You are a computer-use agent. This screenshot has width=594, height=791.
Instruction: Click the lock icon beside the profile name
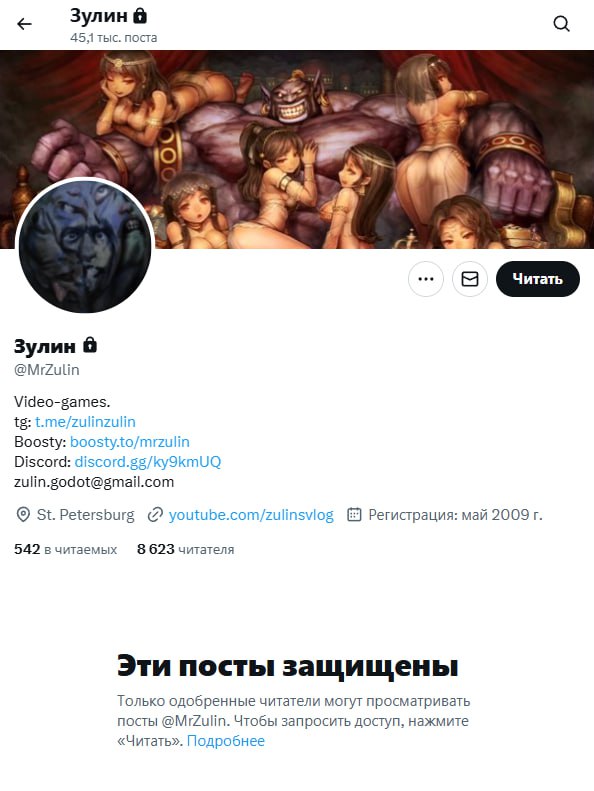coord(90,345)
